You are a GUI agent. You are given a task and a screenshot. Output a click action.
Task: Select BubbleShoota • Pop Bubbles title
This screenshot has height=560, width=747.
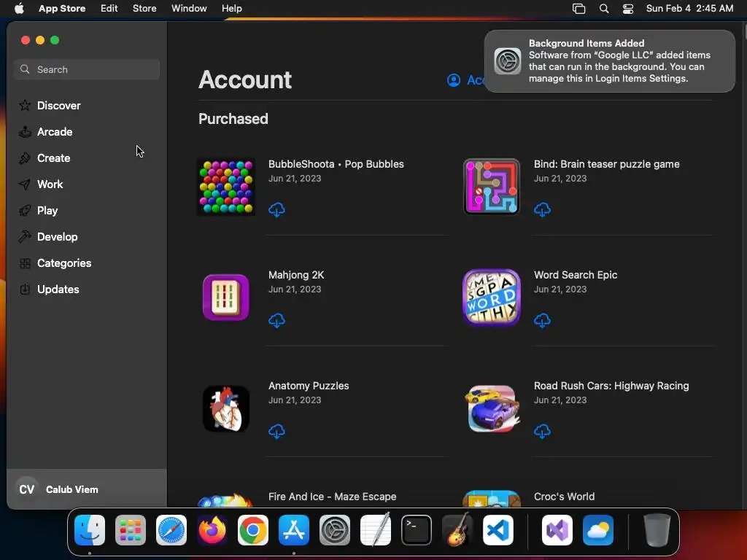tap(336, 164)
